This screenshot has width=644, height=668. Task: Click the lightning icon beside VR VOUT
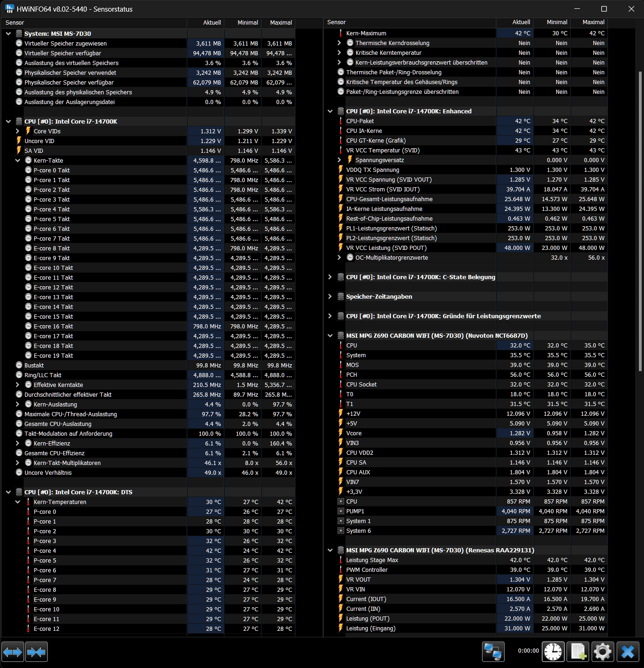[x=341, y=579]
